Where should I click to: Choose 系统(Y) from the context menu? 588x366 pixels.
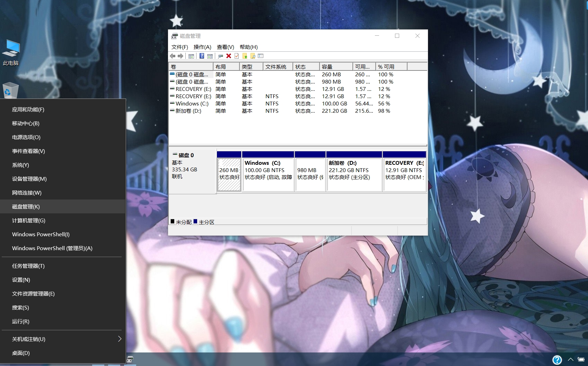coord(63,165)
